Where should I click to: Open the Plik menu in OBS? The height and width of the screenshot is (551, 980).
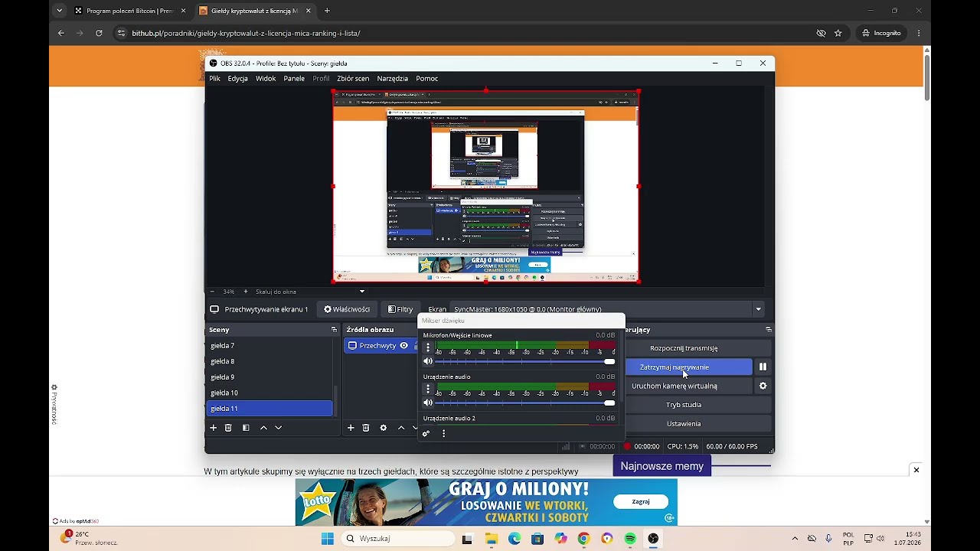click(x=214, y=78)
